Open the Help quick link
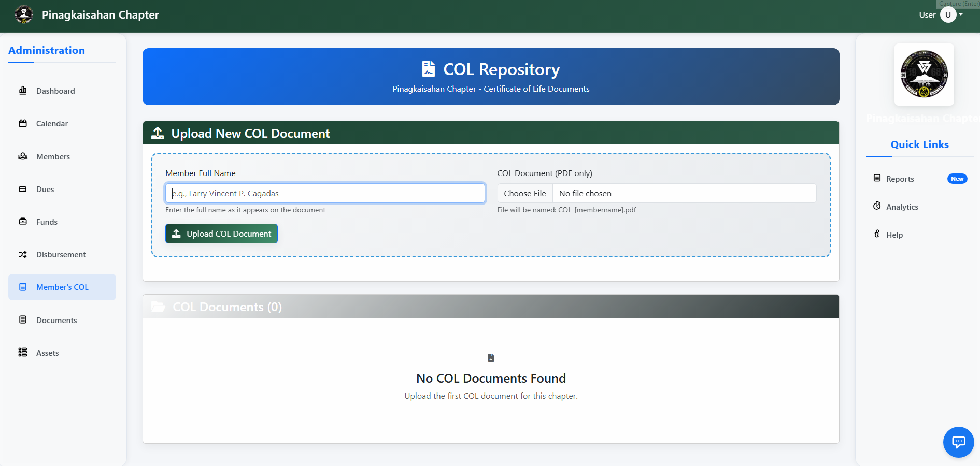Viewport: 980px width, 466px height. click(894, 235)
